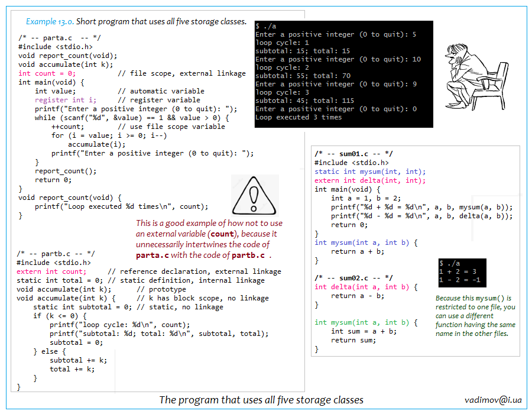Viewport: 532px width, 414px height.
Task: Click the comment "// static, no linkage"
Action: [180, 307]
